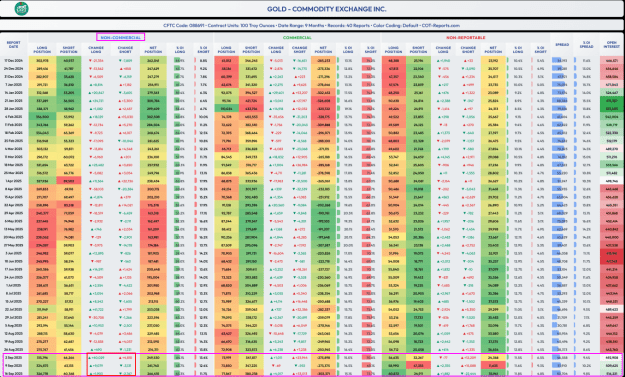
Task: Select the 31 Dec 2024 report date
Action: [14, 77]
